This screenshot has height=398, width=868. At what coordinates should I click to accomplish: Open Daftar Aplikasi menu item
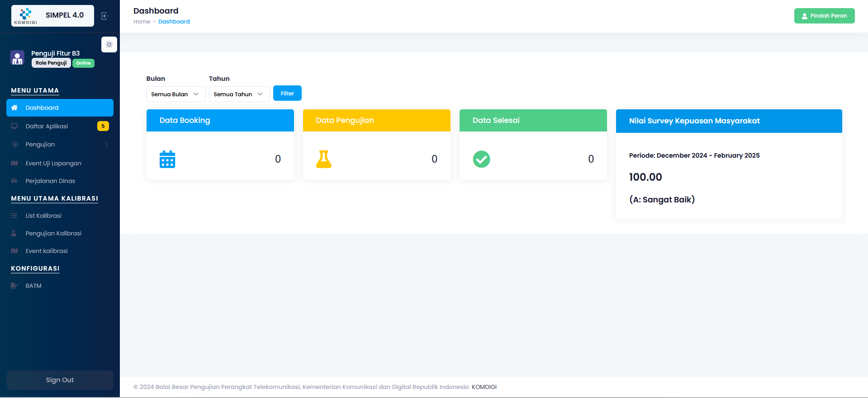(47, 126)
